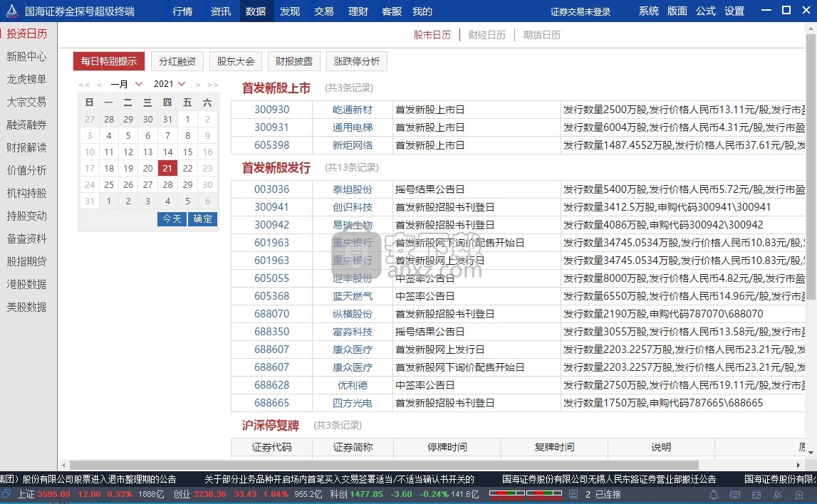The width and height of the screenshot is (817, 504).
Task: Select highlighted calendar date 21
Action: click(x=167, y=168)
